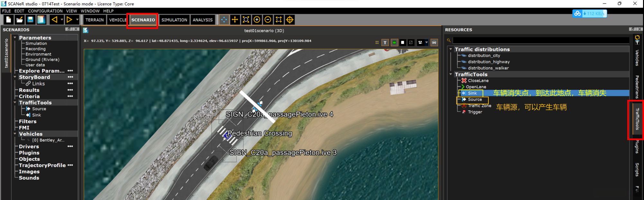
Task: Open the Plugins side tab
Action: (x=637, y=147)
